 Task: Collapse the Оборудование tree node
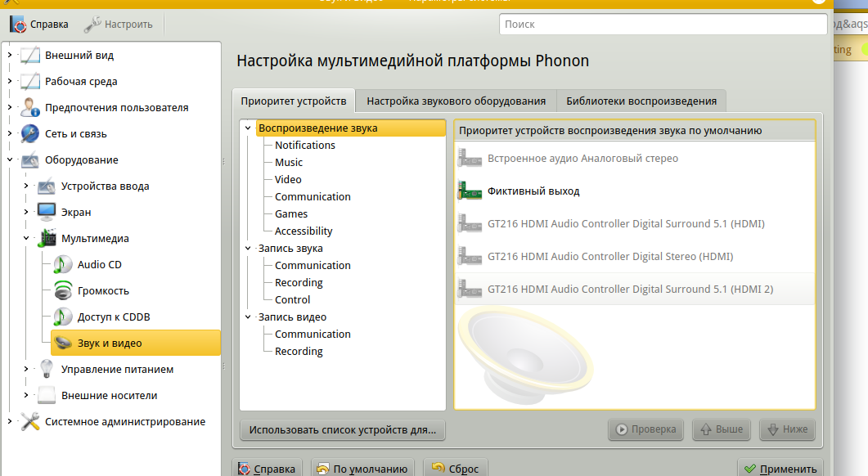pos(10,159)
